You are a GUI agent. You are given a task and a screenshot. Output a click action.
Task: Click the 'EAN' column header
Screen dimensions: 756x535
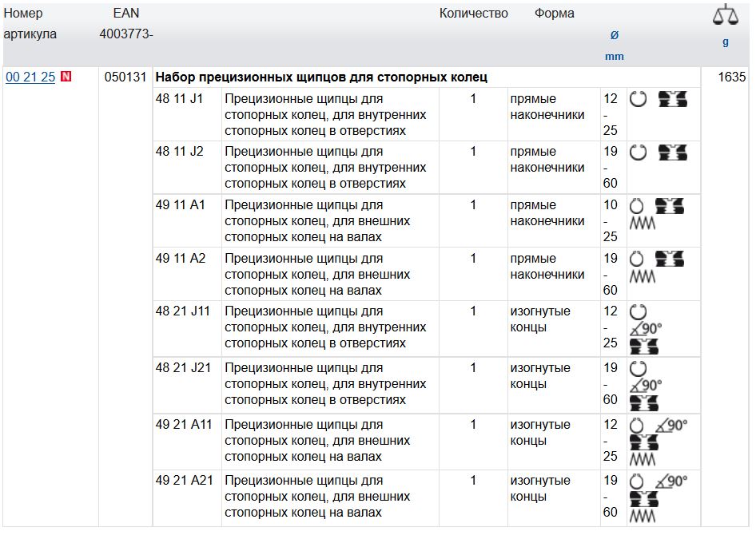(126, 14)
